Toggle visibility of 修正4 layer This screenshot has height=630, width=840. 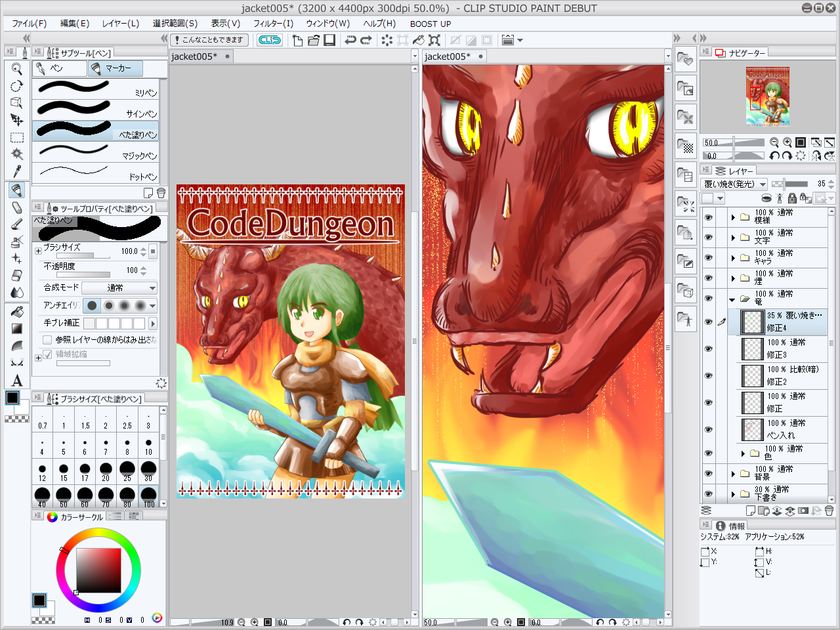(708, 322)
